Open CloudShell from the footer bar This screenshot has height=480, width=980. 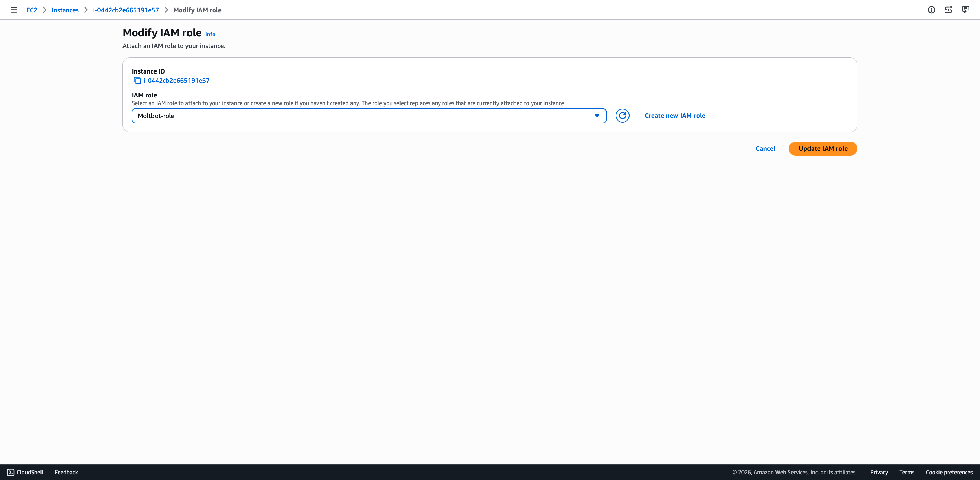coord(26,472)
